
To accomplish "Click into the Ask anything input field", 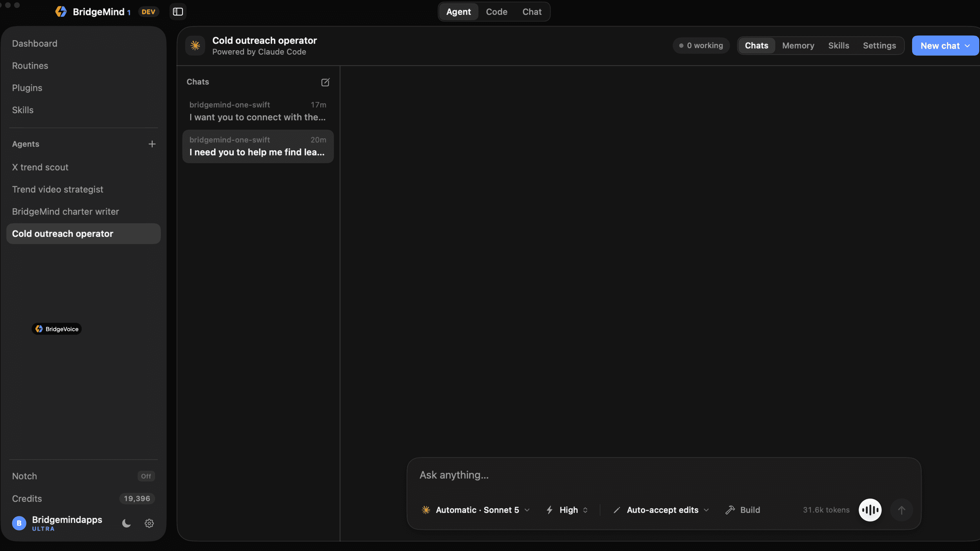I will [664, 475].
